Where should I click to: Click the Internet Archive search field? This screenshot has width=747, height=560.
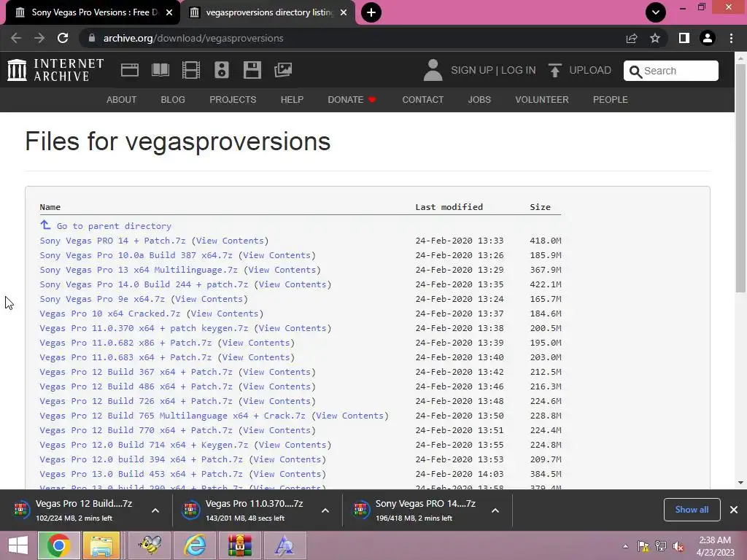pos(671,71)
